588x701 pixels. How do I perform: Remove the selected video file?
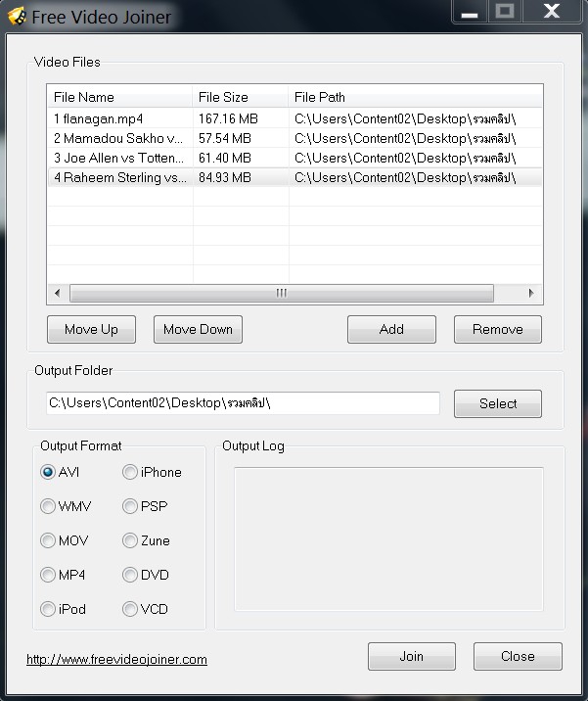click(498, 330)
